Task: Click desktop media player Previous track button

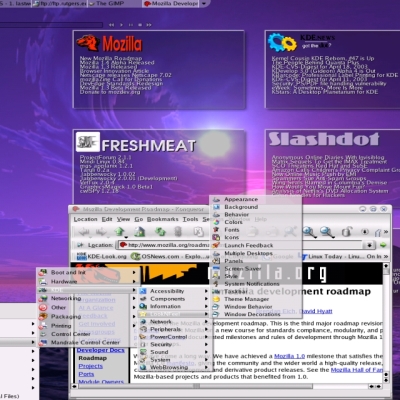Action: tap(111, 25)
